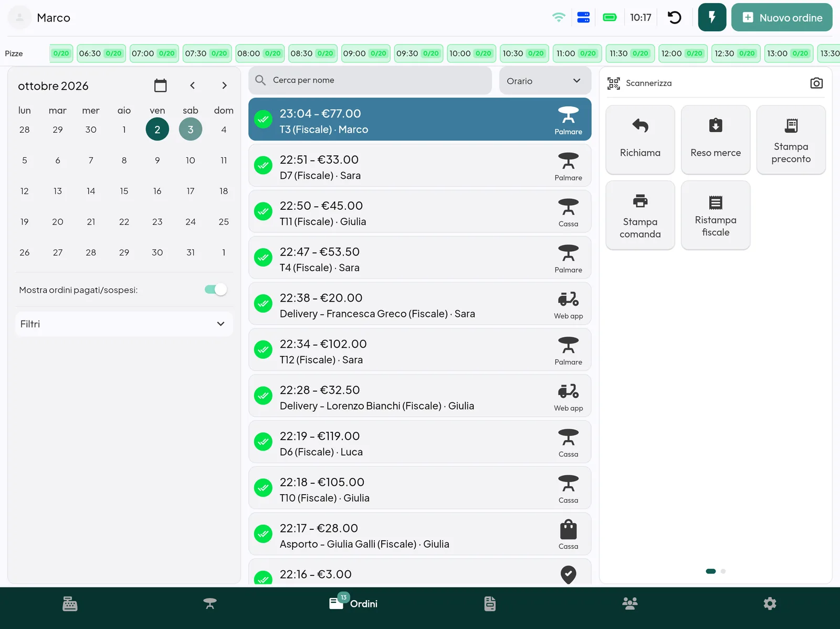Open delivery order for Francesca Greco

pyautogui.click(x=420, y=304)
